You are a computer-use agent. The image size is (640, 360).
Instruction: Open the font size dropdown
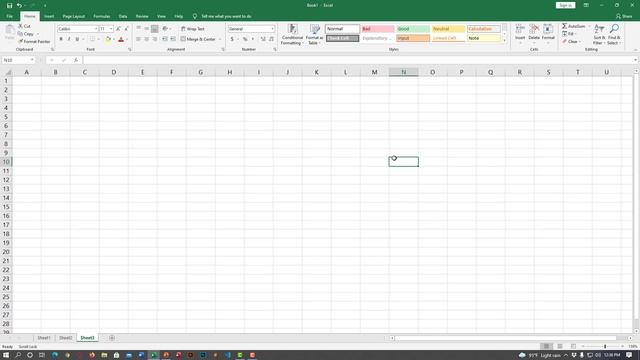pos(111,29)
